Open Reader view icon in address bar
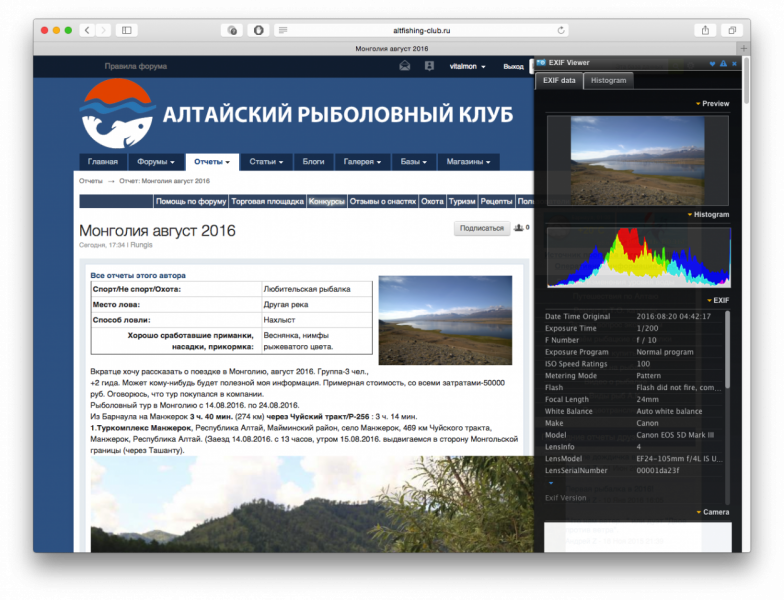The height and width of the screenshot is (600, 784). point(283,30)
